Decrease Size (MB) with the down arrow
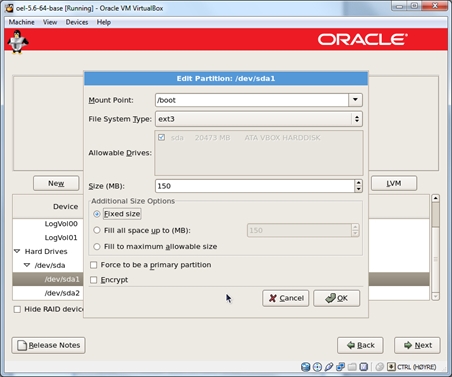This screenshot has height=377, width=452. click(x=358, y=189)
